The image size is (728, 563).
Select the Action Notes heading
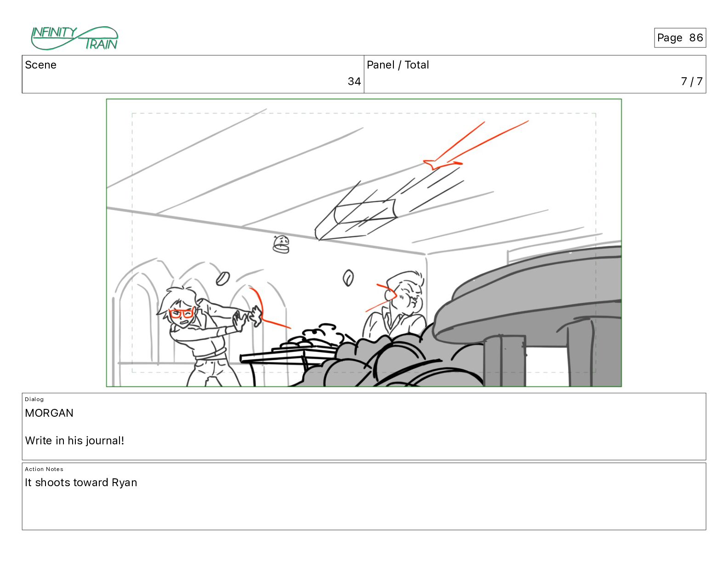coord(44,469)
